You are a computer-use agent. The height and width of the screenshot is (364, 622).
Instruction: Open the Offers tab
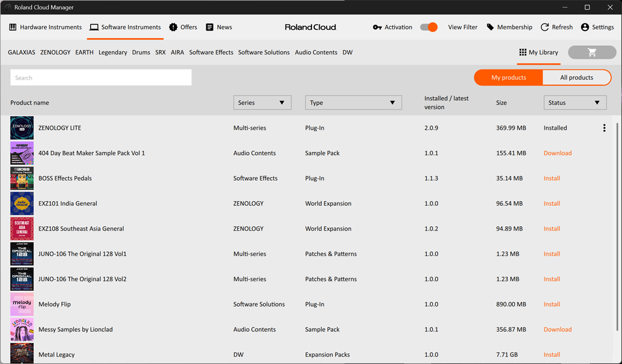tap(183, 27)
